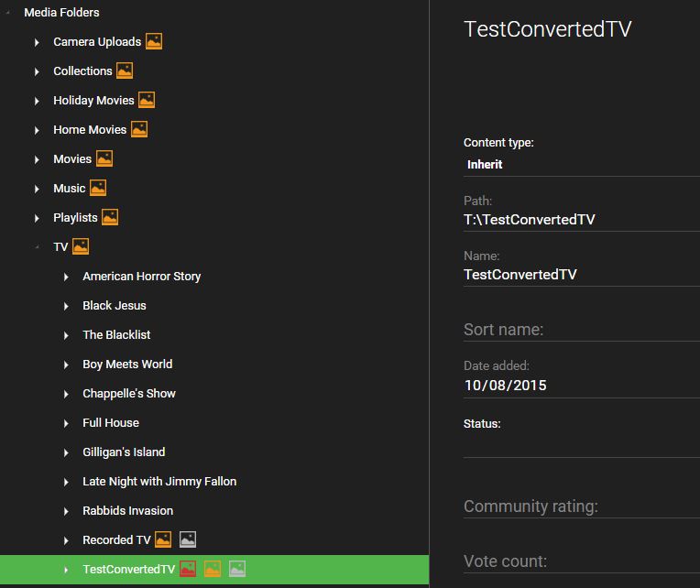
Task: Expand the TestConvertedTV arrow
Action: [x=66, y=570]
